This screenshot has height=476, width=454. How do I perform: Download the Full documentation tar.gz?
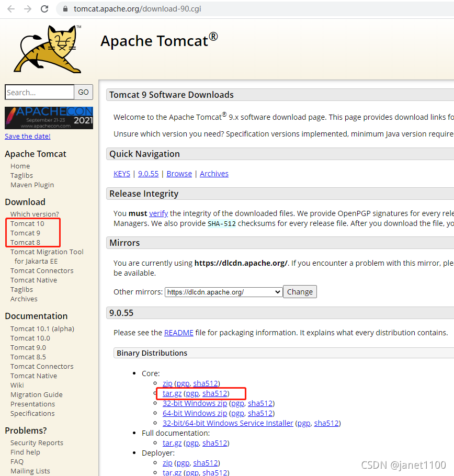(x=172, y=443)
